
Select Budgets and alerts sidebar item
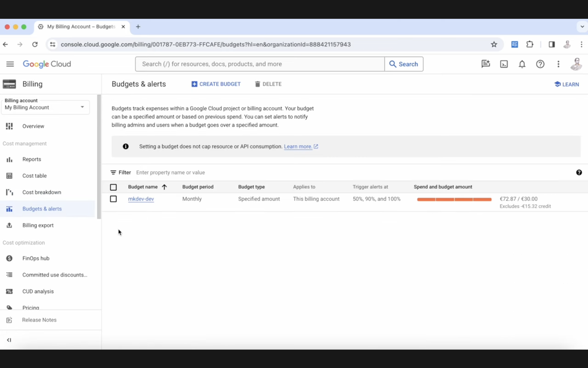click(42, 209)
